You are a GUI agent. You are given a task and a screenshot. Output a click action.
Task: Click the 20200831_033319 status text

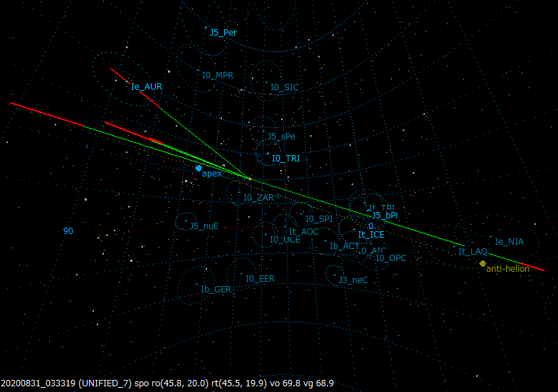coord(38,383)
